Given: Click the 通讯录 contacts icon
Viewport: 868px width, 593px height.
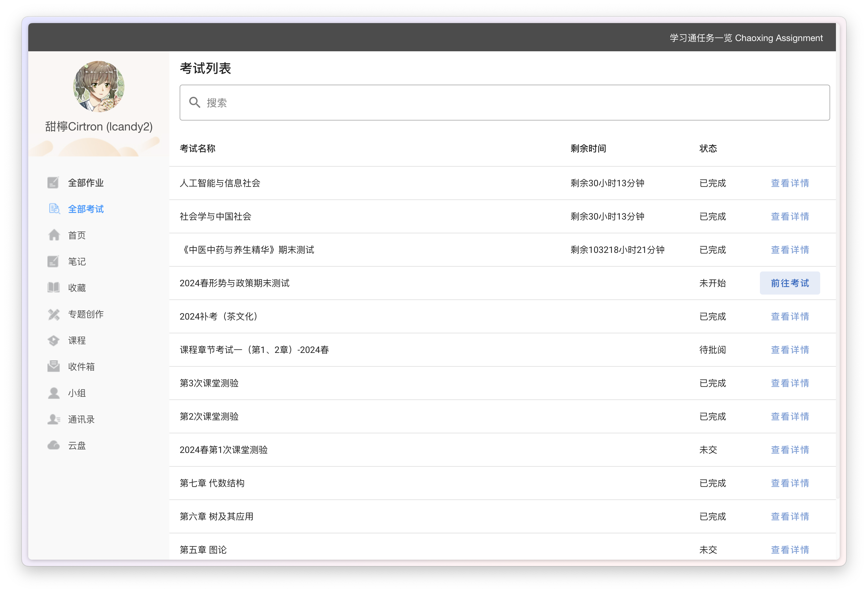Looking at the screenshot, I should point(54,419).
